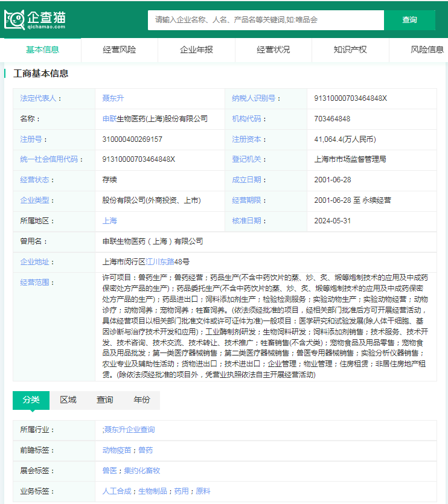Open legal representative 聂东升 link

pos(113,98)
